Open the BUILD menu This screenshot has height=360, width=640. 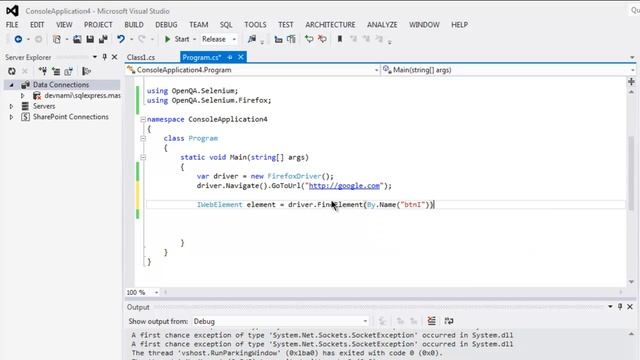[x=134, y=25]
